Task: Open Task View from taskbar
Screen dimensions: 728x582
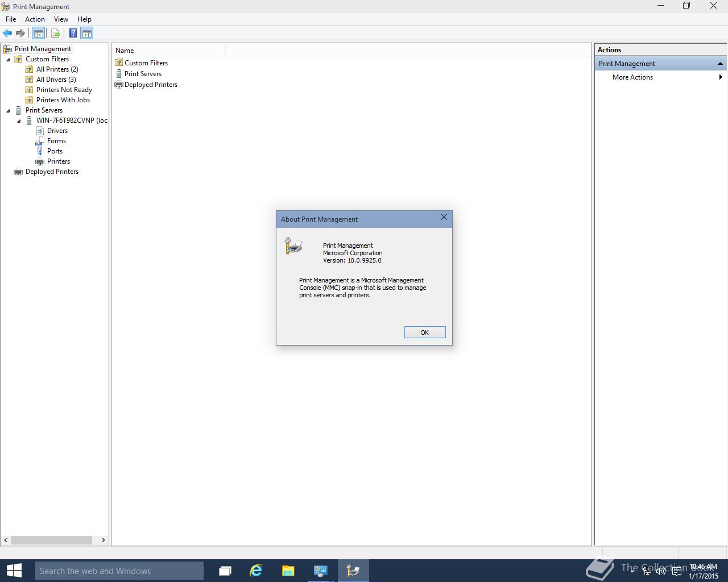Action: pos(225,571)
